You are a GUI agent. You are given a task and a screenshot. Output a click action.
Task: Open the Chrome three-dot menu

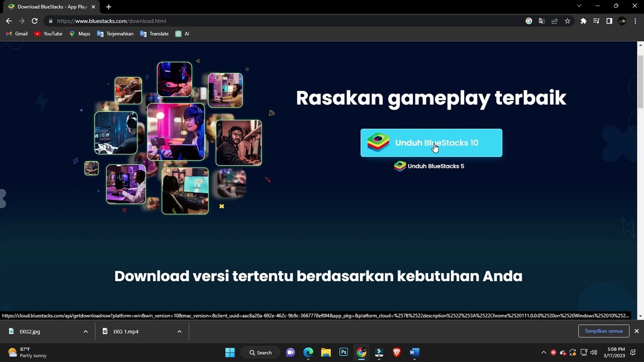pyautogui.click(x=636, y=21)
